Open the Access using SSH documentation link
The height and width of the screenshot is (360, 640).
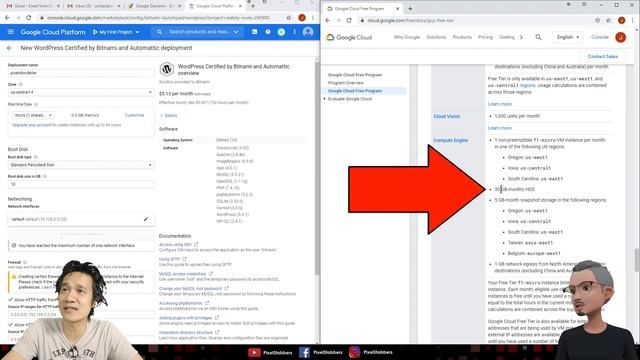coord(175,244)
